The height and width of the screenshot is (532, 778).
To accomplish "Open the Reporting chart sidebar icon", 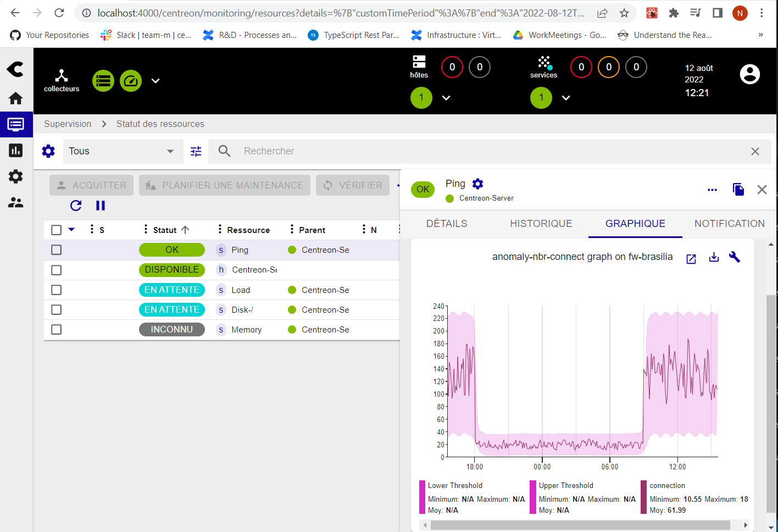I will point(15,150).
